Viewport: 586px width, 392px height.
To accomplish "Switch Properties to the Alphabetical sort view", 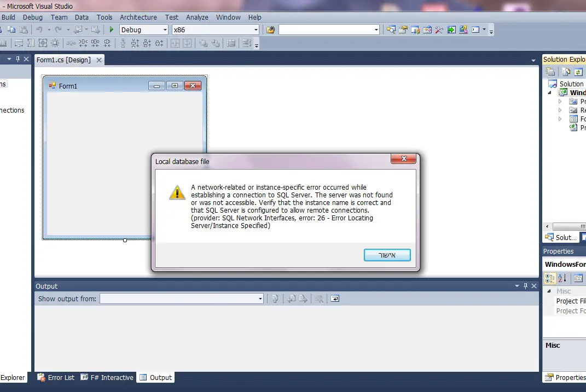I will [x=562, y=278].
